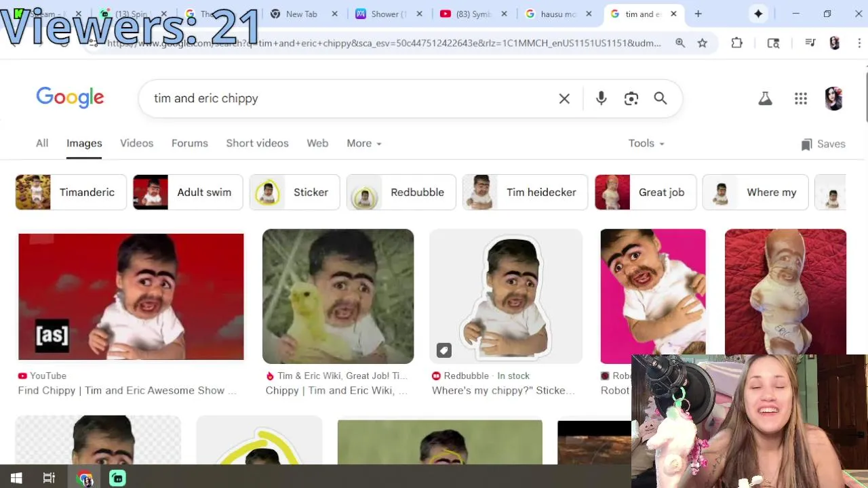Open the Forums tab

point(189,143)
